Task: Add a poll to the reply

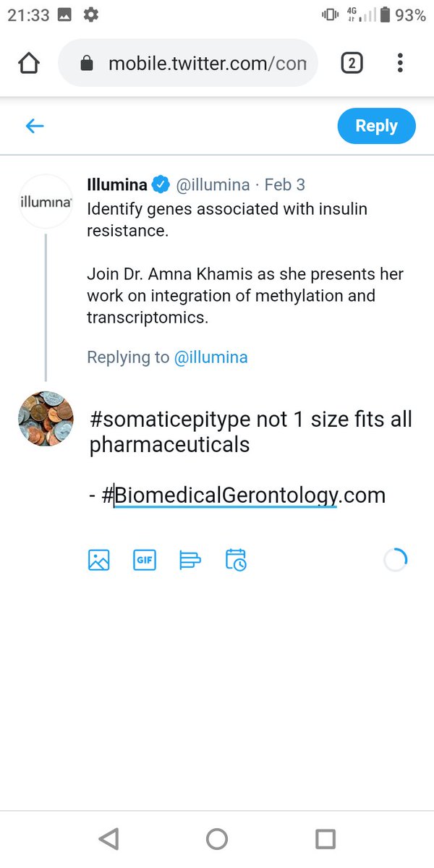Action: pos(190,559)
